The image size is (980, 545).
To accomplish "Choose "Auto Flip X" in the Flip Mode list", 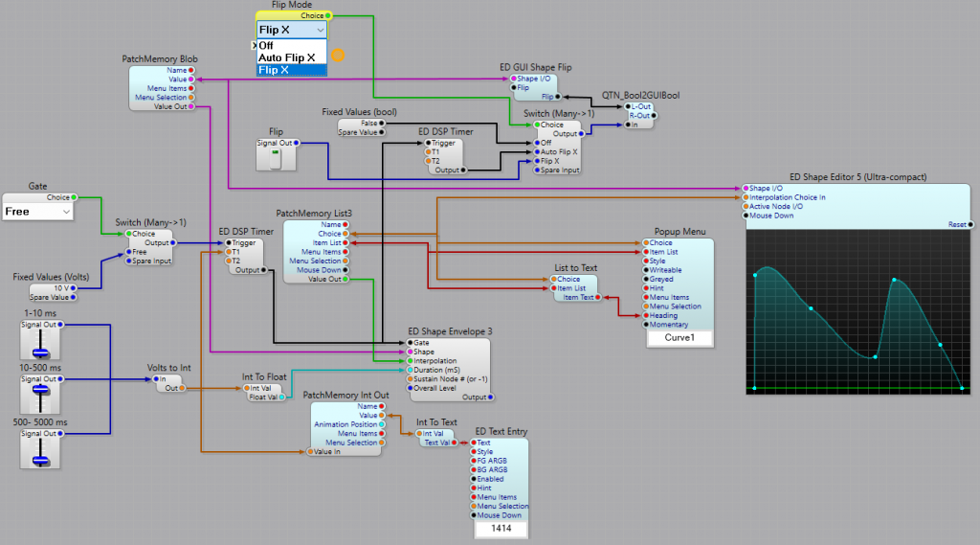I will point(286,57).
